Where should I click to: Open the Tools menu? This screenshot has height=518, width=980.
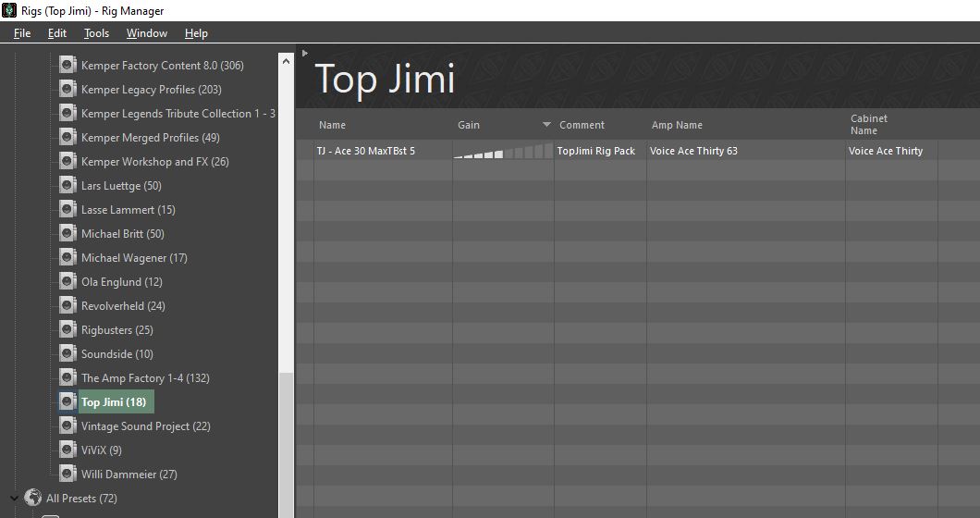pos(96,33)
